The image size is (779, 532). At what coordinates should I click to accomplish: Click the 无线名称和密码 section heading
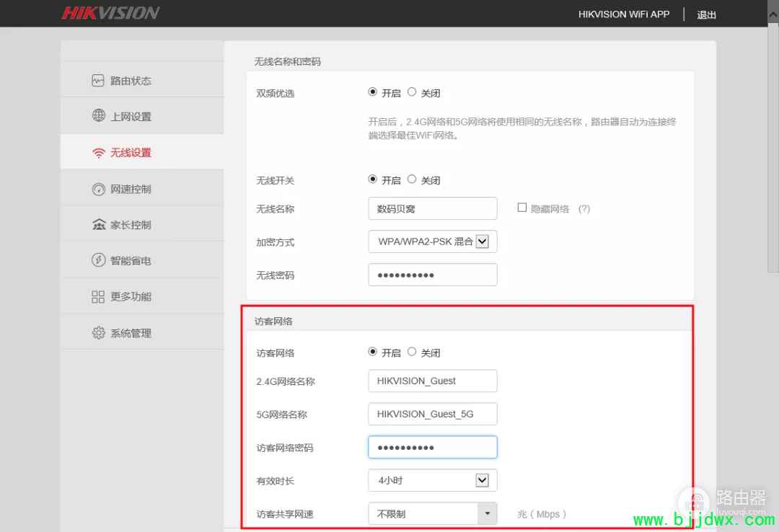(287, 61)
